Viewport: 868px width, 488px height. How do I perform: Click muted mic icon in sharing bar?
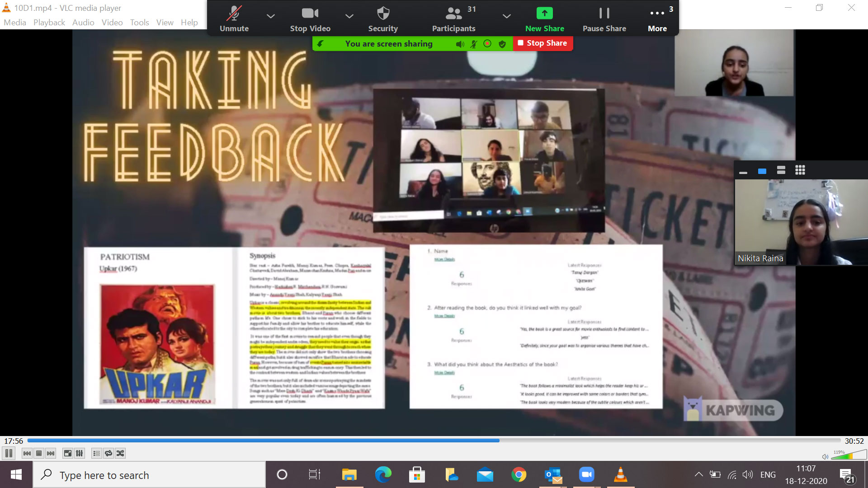tap(474, 44)
